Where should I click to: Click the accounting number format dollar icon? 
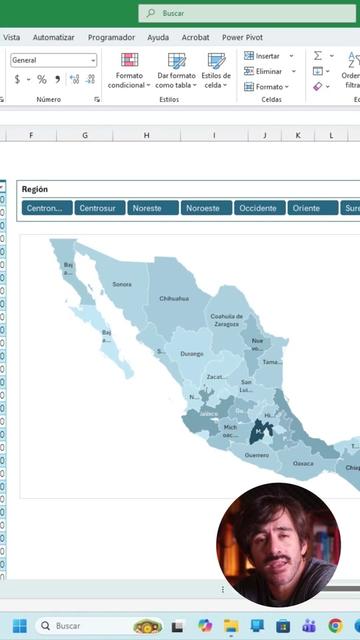coord(17,79)
